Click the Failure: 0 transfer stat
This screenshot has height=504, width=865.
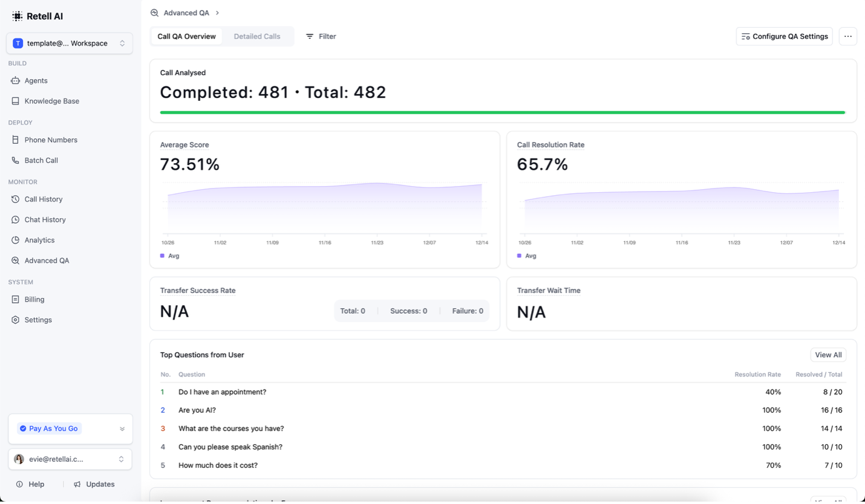tap(468, 311)
